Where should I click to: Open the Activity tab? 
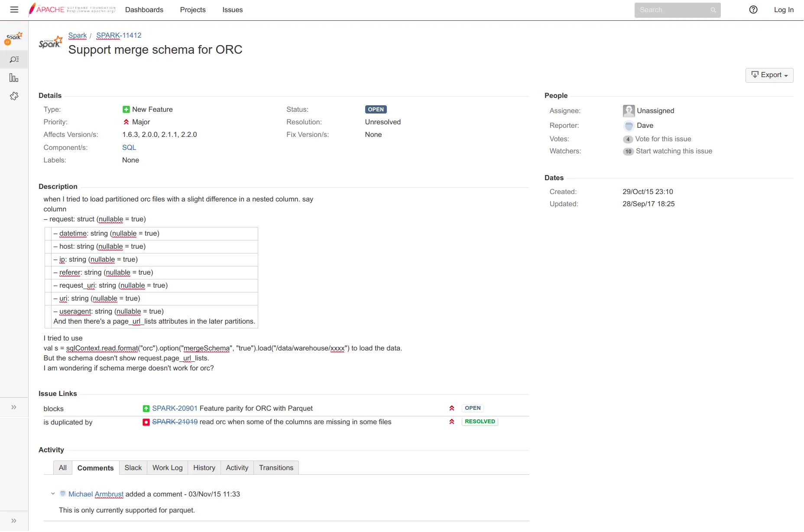237,468
